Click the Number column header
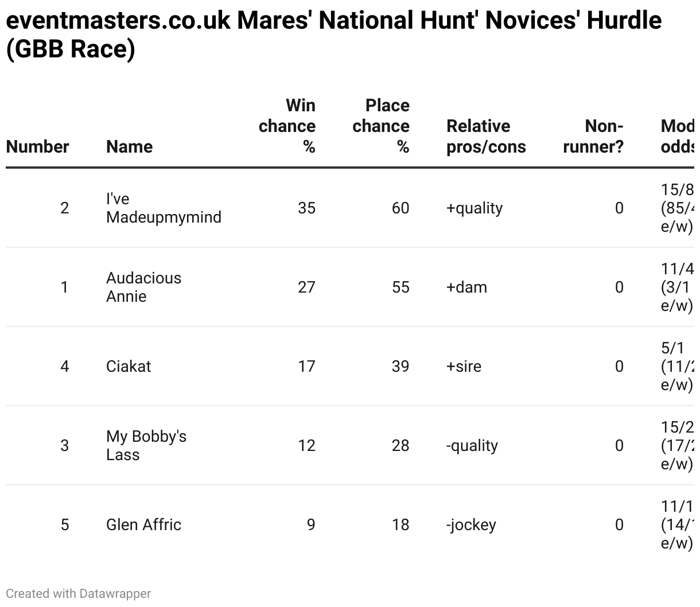Viewport: 700px width, 607px height. click(x=37, y=146)
